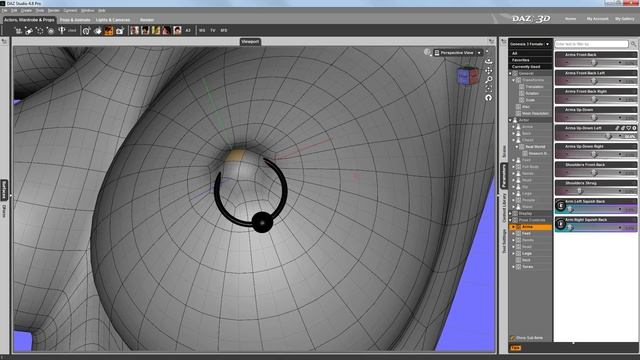This screenshot has width=640, height=360.
Task: Click the parameter filter text field
Action: (591, 44)
